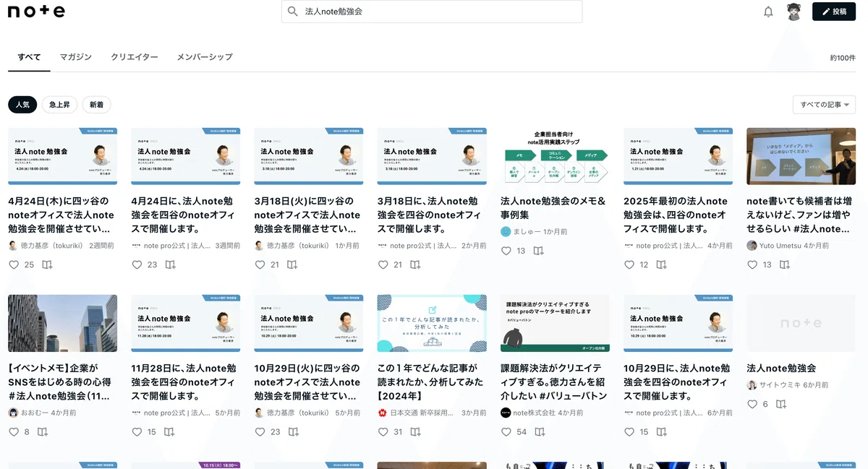This screenshot has height=469, width=868.
Task: Like the 4月24日に article with 23 likes
Action: click(137, 264)
